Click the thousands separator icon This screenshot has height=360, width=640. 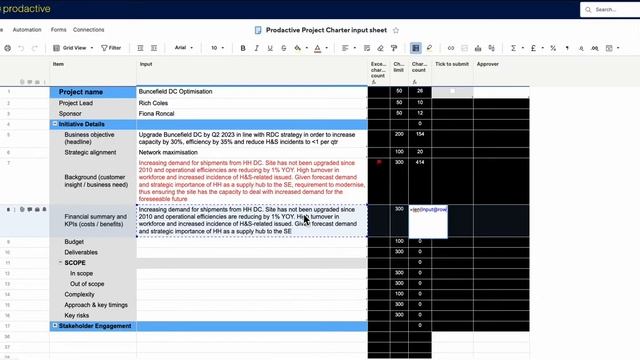(567, 48)
